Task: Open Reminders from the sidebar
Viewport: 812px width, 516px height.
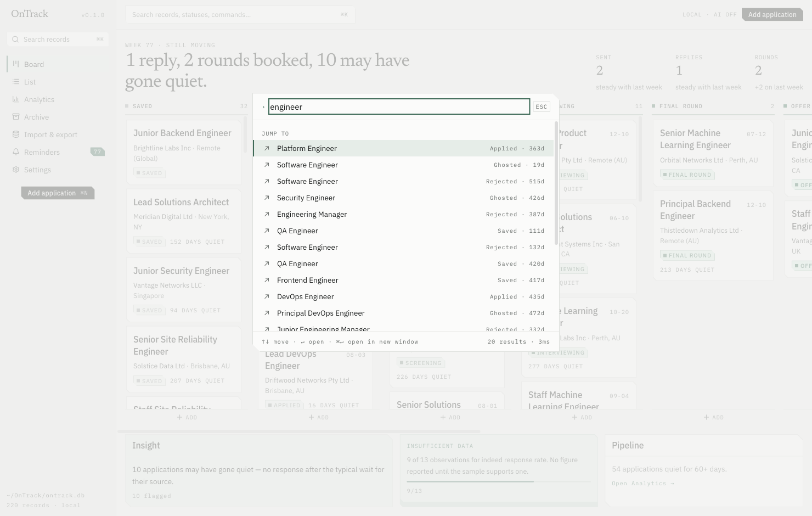Action: (x=58, y=152)
